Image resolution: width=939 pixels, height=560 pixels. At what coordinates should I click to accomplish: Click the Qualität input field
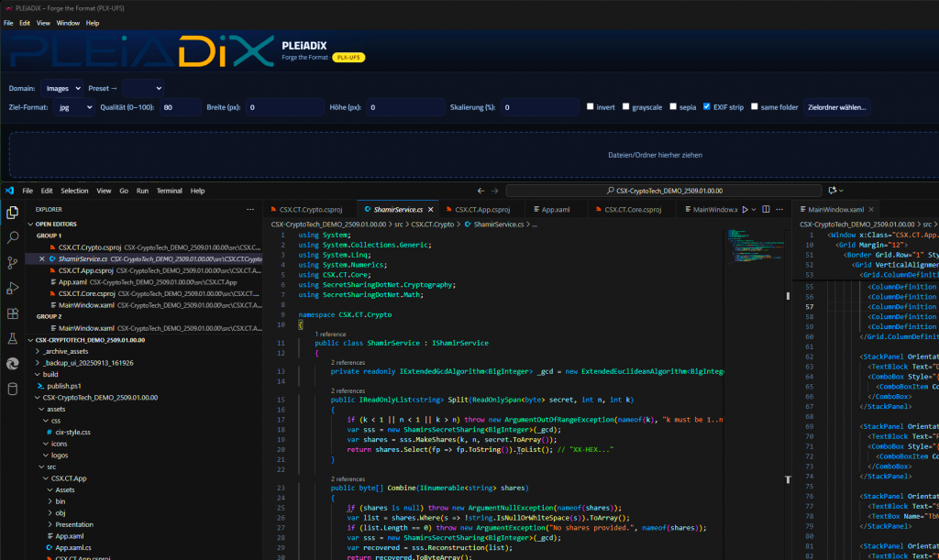178,107
